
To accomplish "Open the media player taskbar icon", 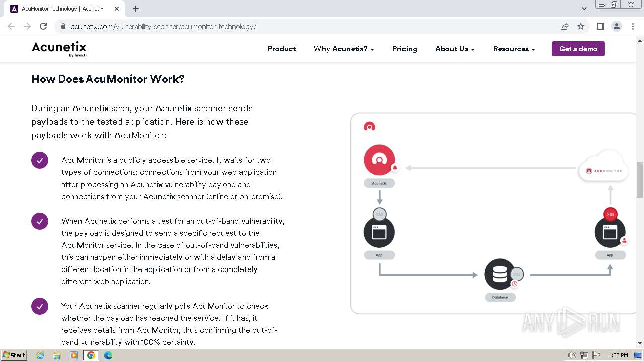I will tap(74, 355).
